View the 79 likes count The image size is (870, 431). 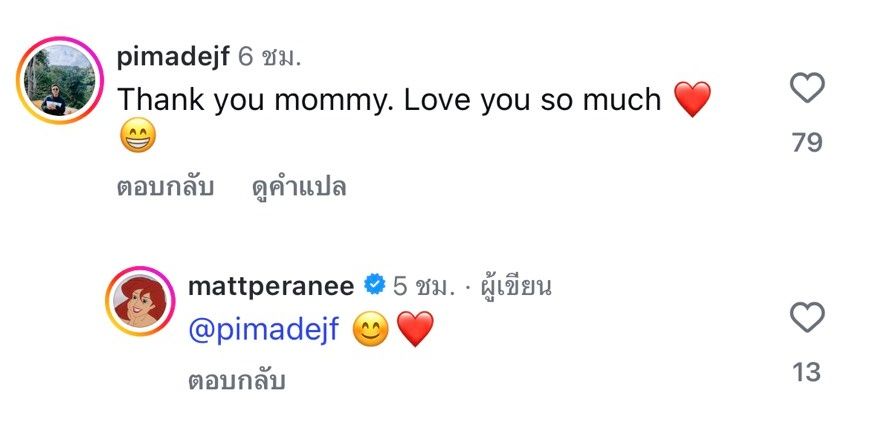click(x=806, y=143)
